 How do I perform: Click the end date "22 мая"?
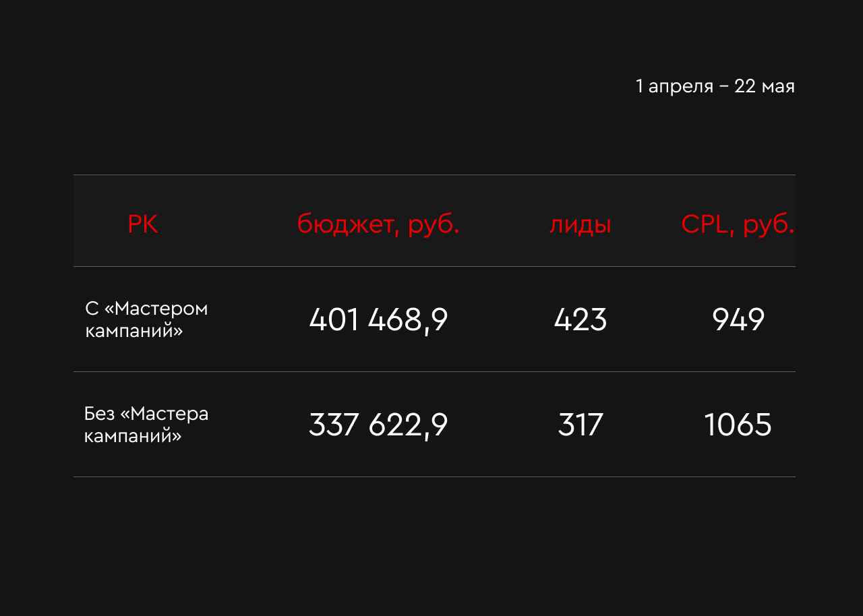pos(765,86)
